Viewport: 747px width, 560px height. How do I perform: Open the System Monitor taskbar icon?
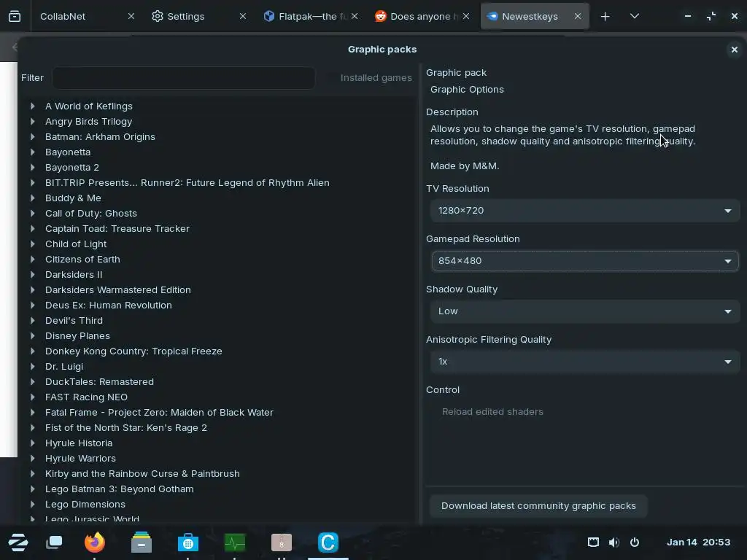pyautogui.click(x=235, y=542)
